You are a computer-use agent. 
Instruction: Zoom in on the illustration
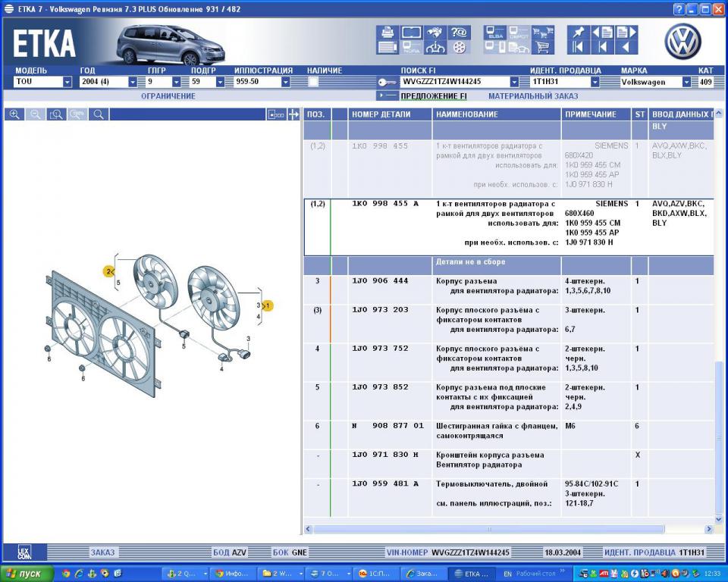pyautogui.click(x=14, y=114)
